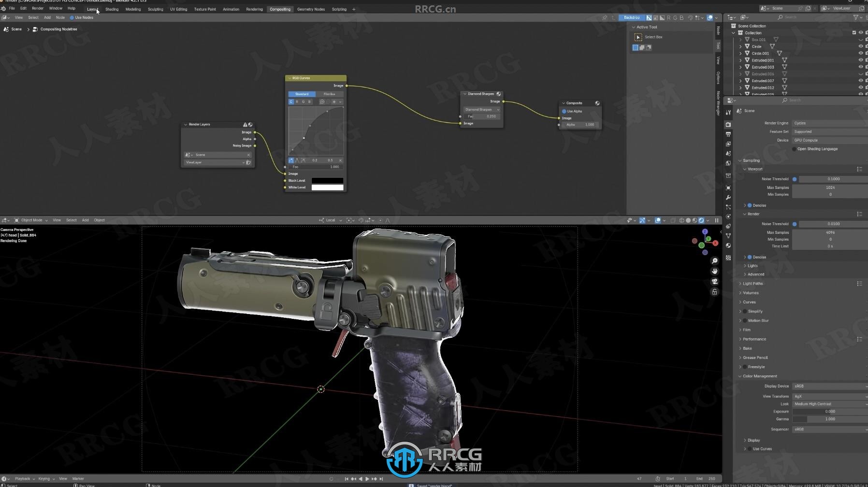868x487 pixels.
Task: Open the Output properties tab icon
Action: 728,134
